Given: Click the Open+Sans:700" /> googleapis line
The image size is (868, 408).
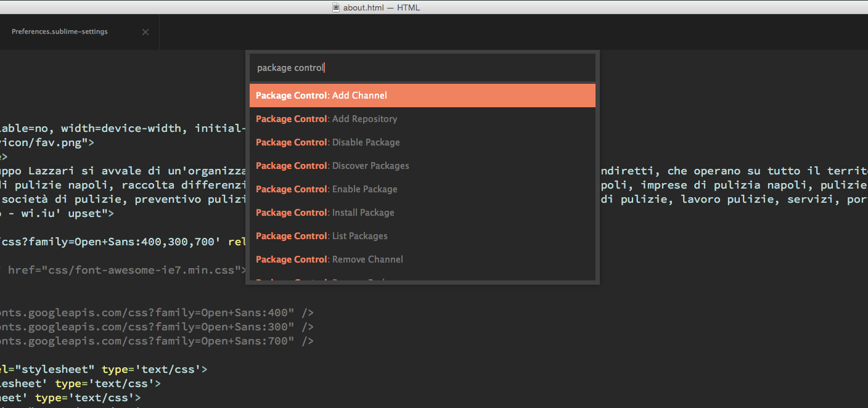Looking at the screenshot, I should pyautogui.click(x=157, y=341).
